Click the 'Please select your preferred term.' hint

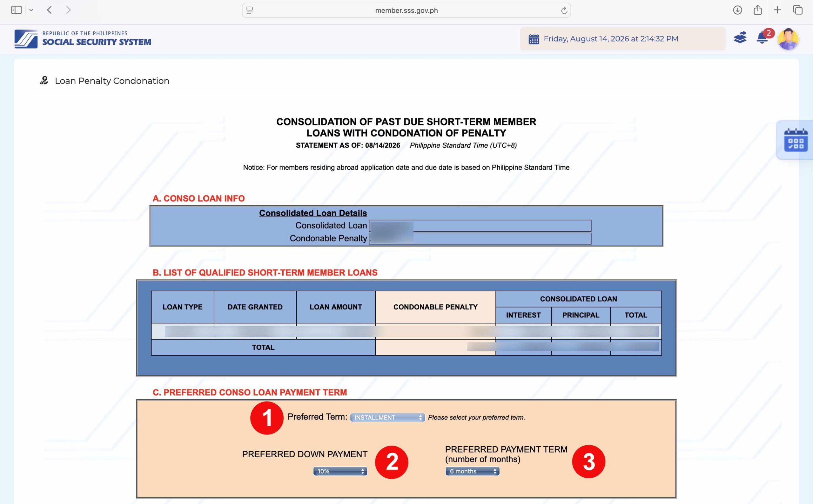click(477, 417)
